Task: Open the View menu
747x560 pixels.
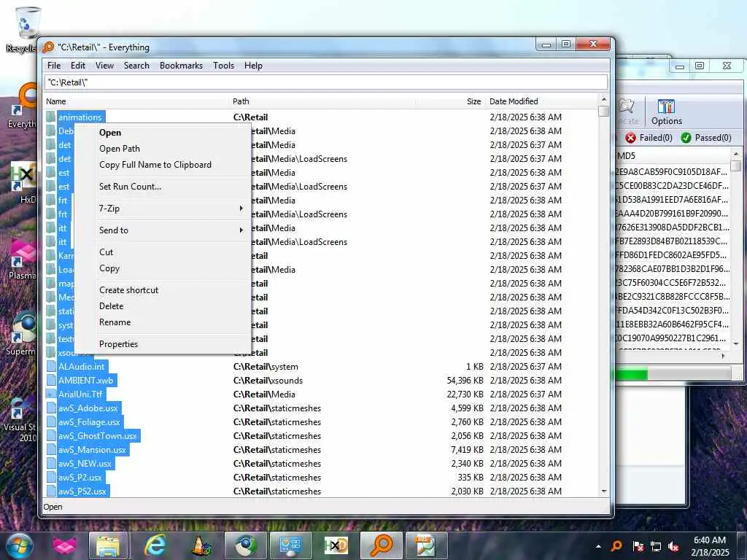Action: [104, 66]
